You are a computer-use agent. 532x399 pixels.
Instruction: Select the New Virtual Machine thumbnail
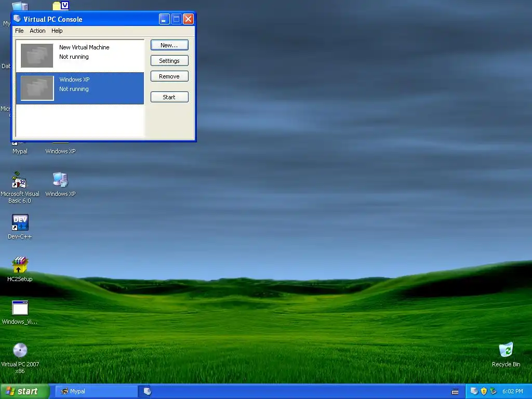(37, 56)
